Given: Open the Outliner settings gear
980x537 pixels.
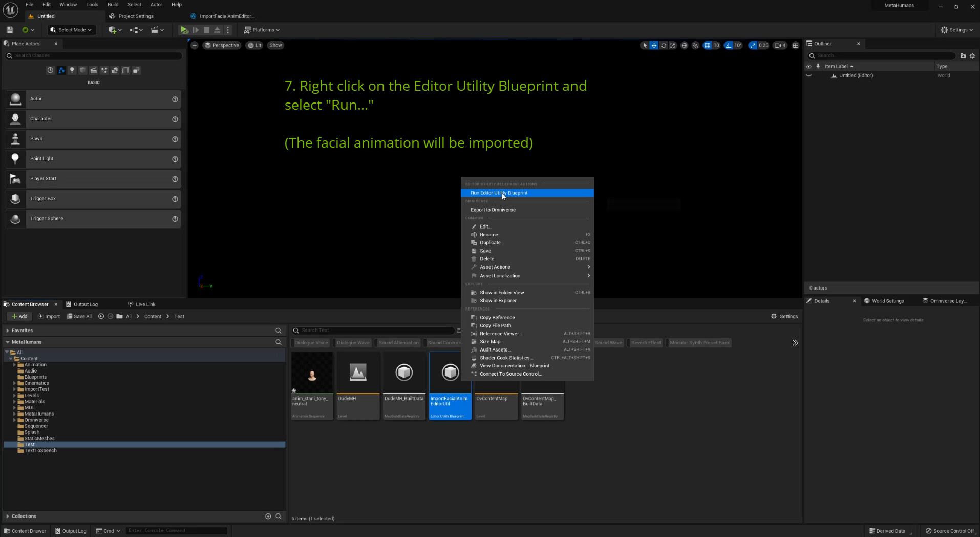Looking at the screenshot, I should point(972,56).
